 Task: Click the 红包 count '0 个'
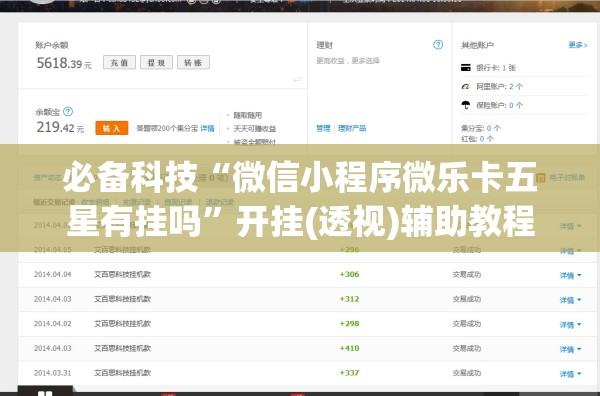(x=487, y=139)
